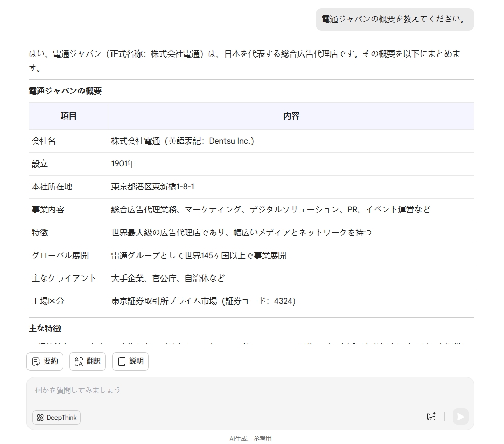Image resolution: width=504 pixels, height=444 pixels.
Task: Click the 要約 summarize button
Action: tap(45, 362)
